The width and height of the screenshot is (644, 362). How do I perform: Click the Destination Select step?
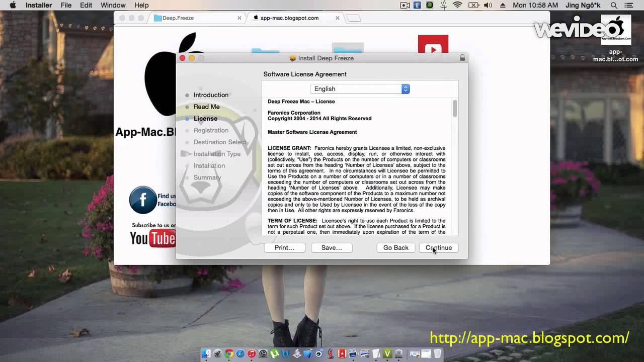click(220, 142)
